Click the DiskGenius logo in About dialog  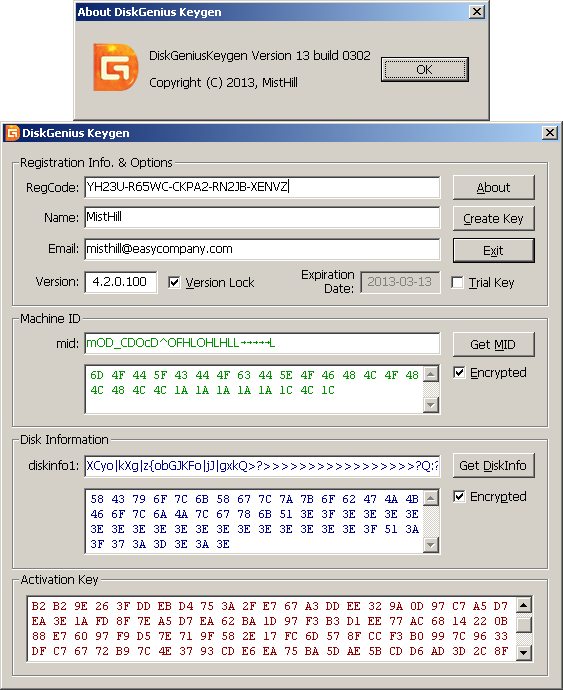(x=116, y=67)
